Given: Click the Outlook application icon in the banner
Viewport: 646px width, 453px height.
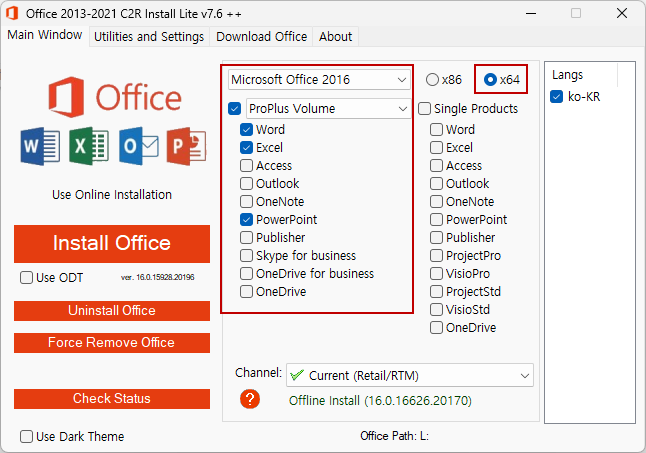Looking at the screenshot, I should (x=138, y=146).
